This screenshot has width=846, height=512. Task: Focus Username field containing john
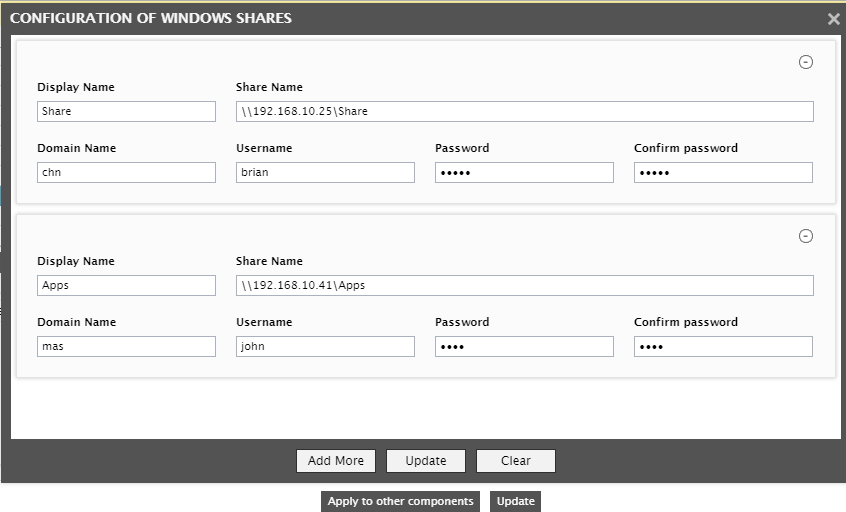coord(325,346)
